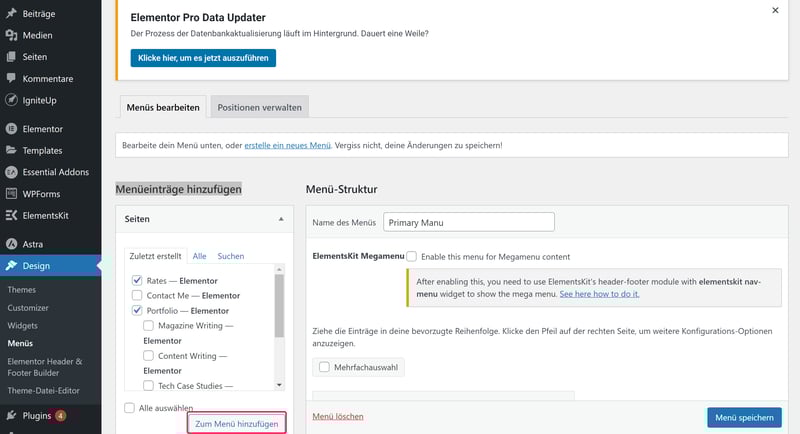Click the WPForms icon in sidebar
Viewport: 800px width, 434px height.
[11, 193]
